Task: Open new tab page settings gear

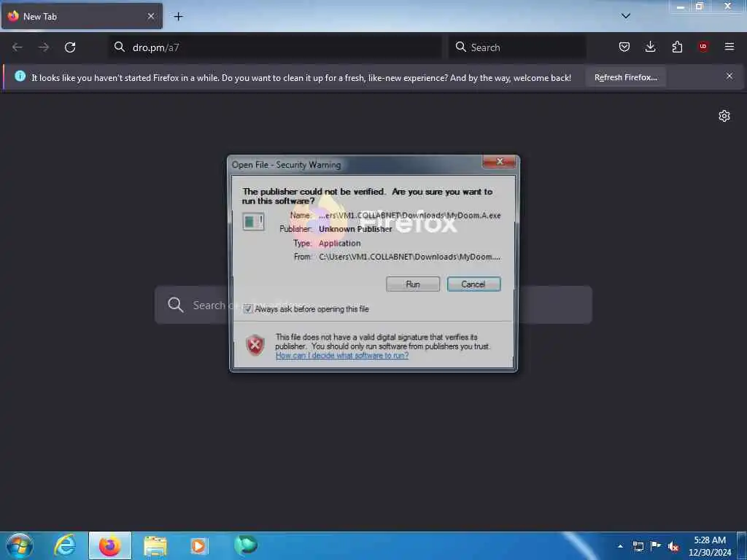Action: pos(724,116)
